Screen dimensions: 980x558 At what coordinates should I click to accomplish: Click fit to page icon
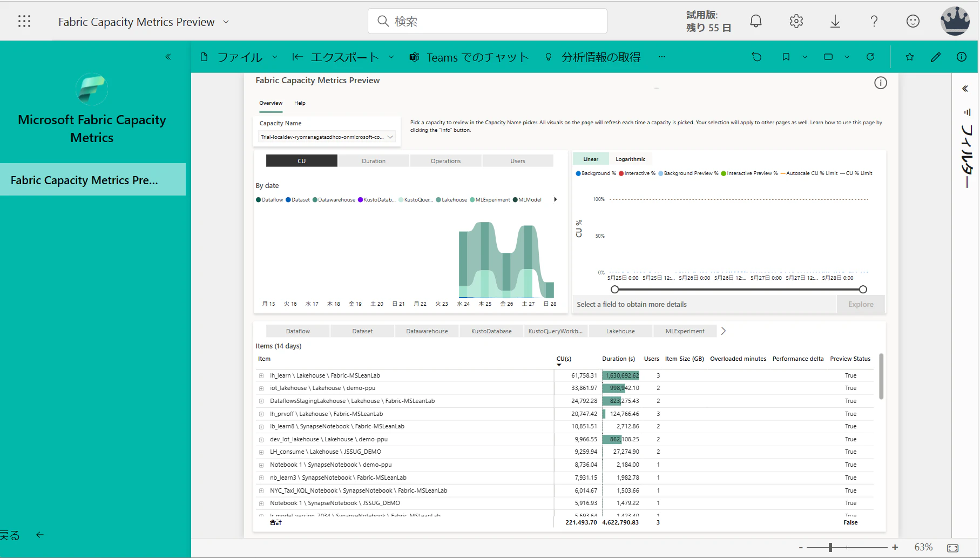[953, 548]
